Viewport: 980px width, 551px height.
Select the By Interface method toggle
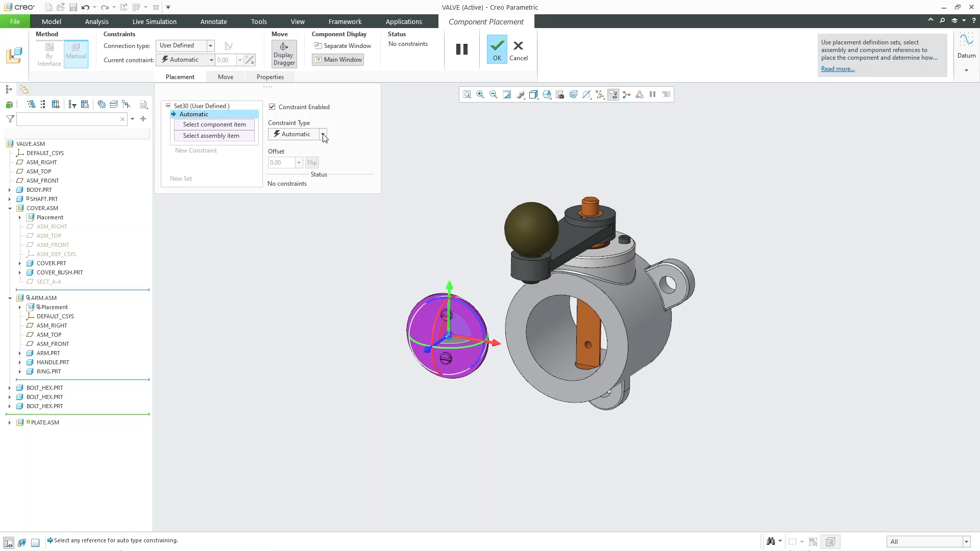point(50,54)
